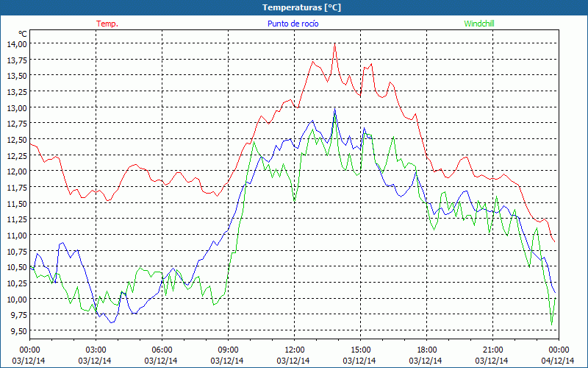The image size is (588, 368).
Task: Click the 12,25 y-axis value
Action: [17, 155]
